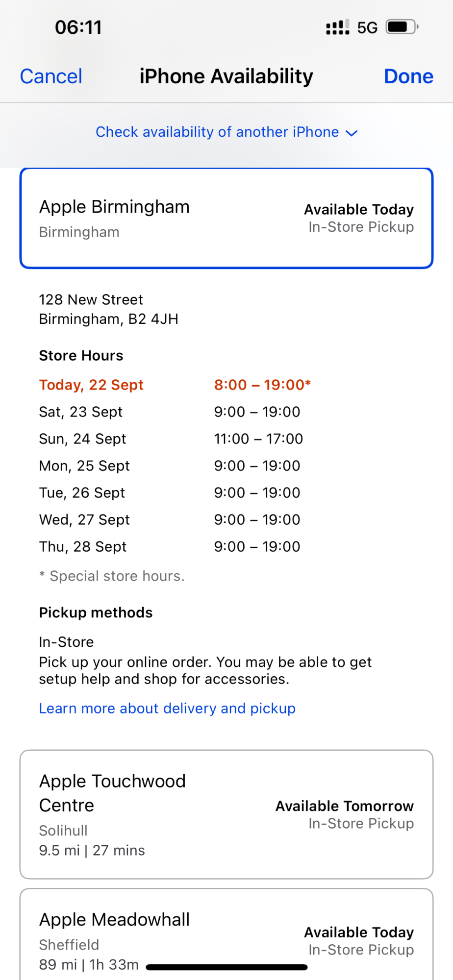The width and height of the screenshot is (453, 980).
Task: Click the chevron beside Check availability
Action: (x=352, y=133)
